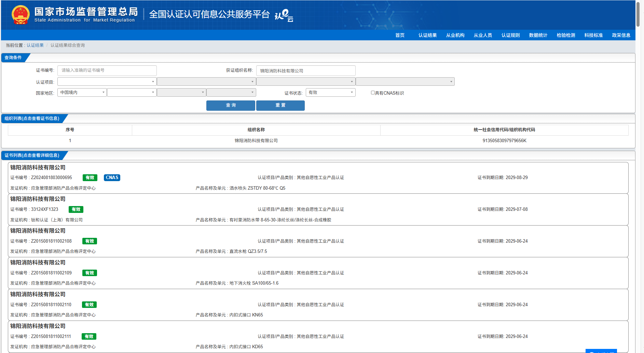The height and width of the screenshot is (353, 644).
Task: Open the 从业人员 nav menu
Action: pos(483,35)
